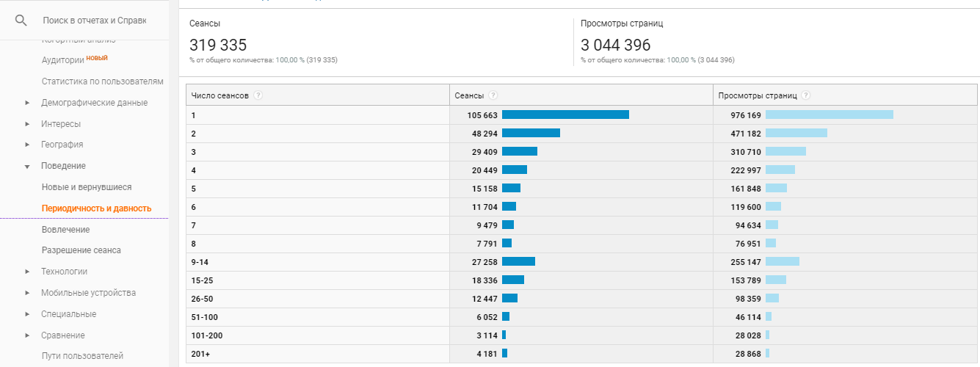
Task: Click Просмотры страниц total 3 044 396
Action: (615, 45)
